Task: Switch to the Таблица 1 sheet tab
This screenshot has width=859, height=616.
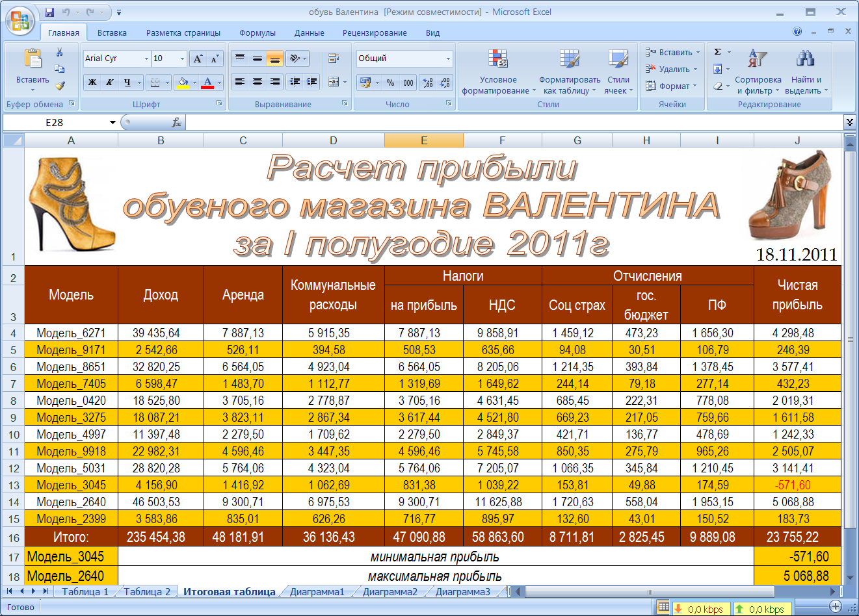Action: [85, 591]
